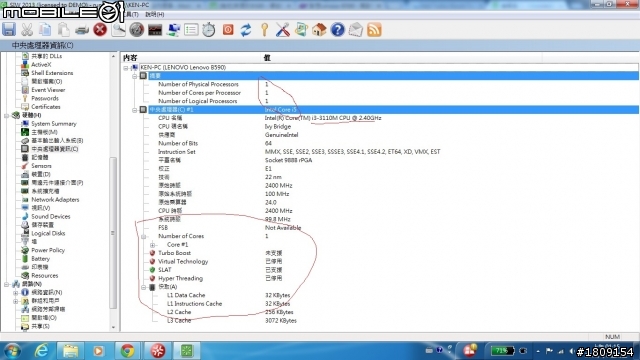Collapse the 中央處理器(C) #1 section
Screen dimensions: 640x360
click(x=134, y=110)
